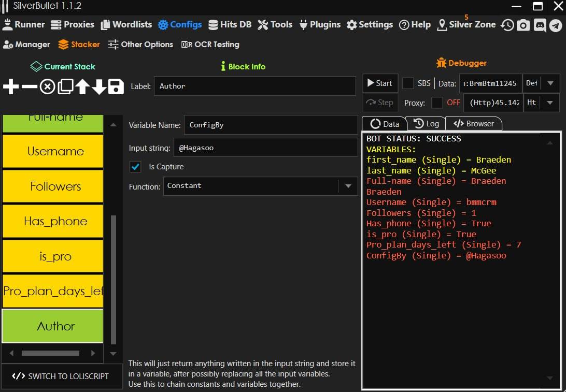Click the plus icon to add a block
566x392 pixels.
pyautogui.click(x=11, y=86)
